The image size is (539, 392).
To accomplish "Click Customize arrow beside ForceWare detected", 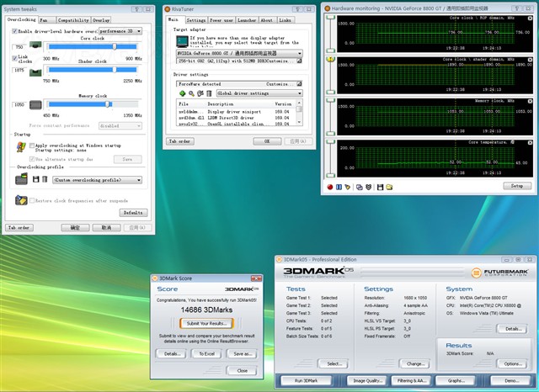I will (x=300, y=84).
